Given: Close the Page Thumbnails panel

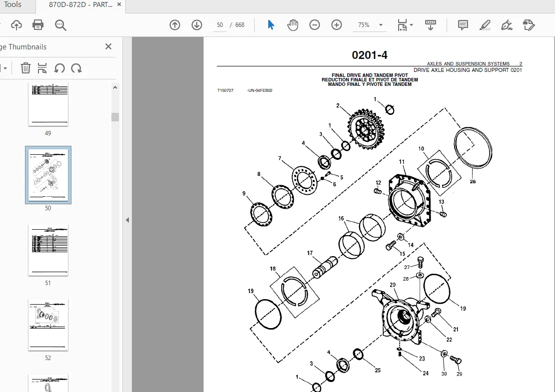Looking at the screenshot, I should [x=108, y=46].
